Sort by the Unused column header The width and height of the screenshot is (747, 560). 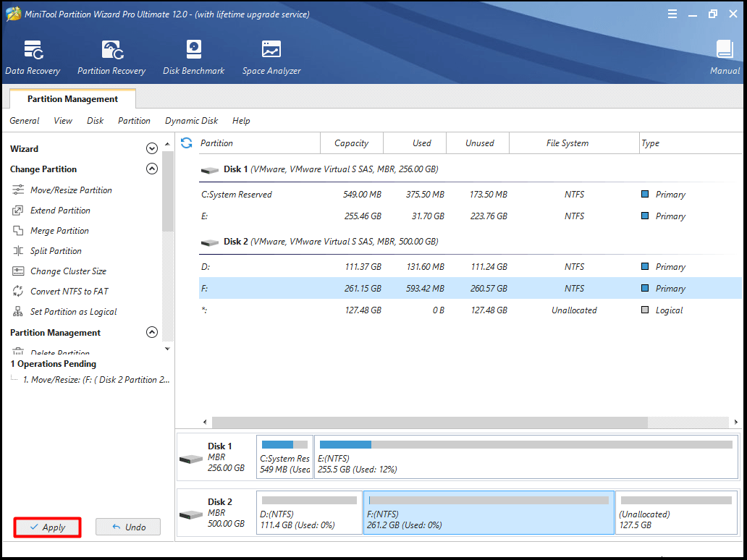point(478,143)
